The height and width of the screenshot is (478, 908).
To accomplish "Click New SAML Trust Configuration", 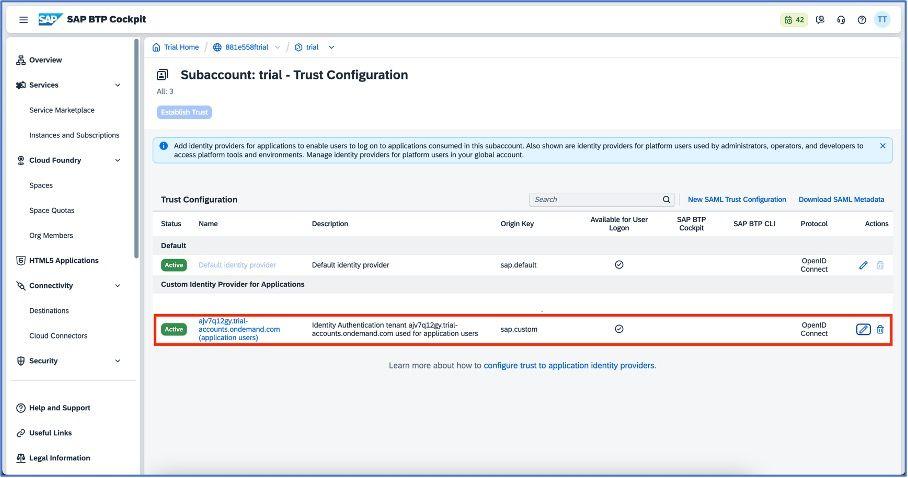I will tap(737, 199).
